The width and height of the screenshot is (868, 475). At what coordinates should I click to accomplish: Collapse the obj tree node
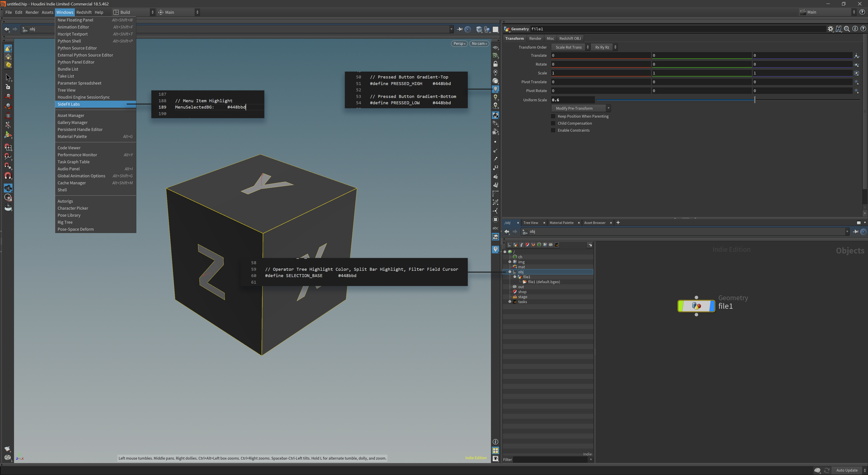pos(509,272)
